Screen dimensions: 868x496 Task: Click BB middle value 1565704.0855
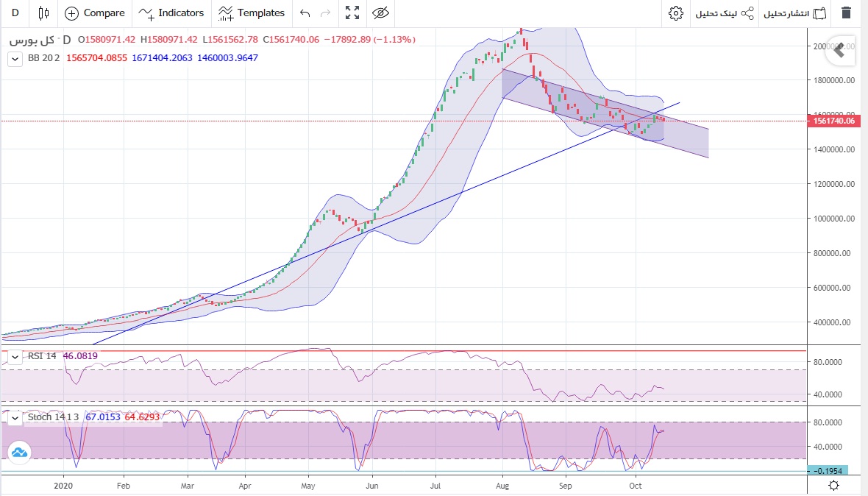click(97, 57)
